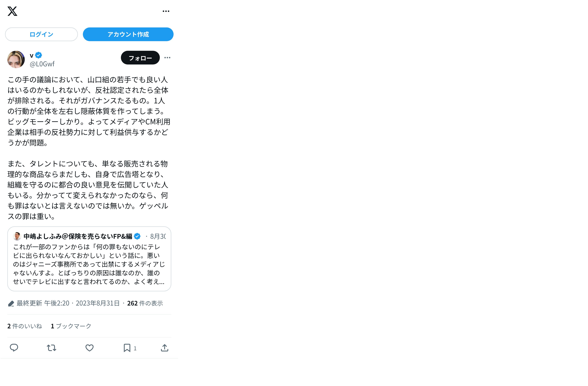The height and width of the screenshot is (386, 588).
Task: Click the blue verified badge beside V
Action: [x=38, y=55]
